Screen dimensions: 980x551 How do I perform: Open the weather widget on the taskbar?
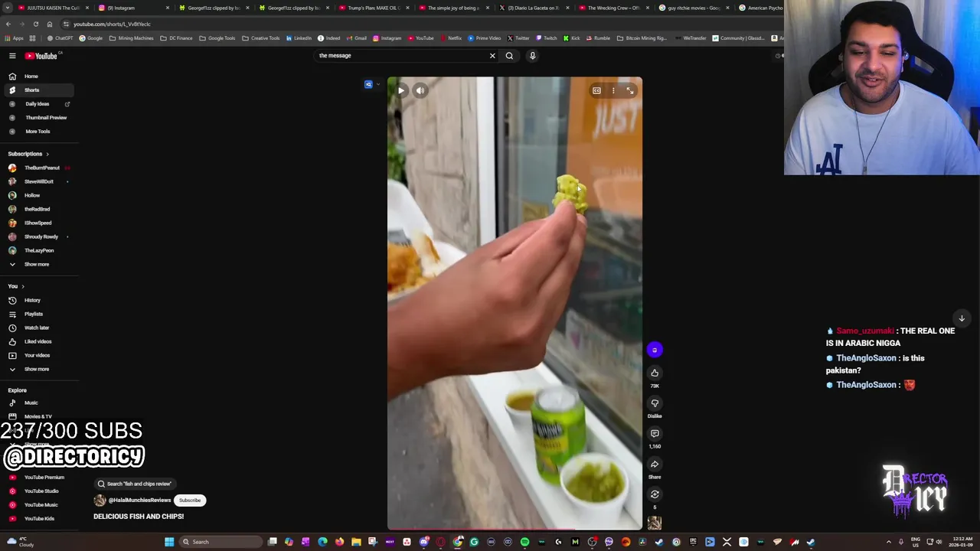[x=19, y=542]
